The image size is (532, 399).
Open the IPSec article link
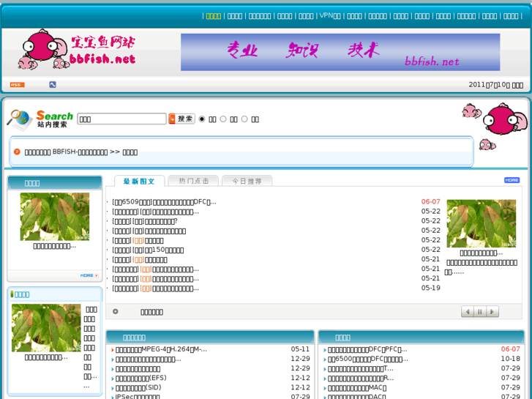[138, 396]
